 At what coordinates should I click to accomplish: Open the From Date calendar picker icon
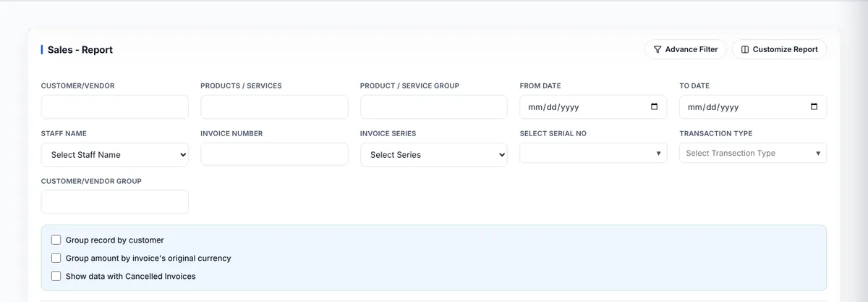coord(655,106)
